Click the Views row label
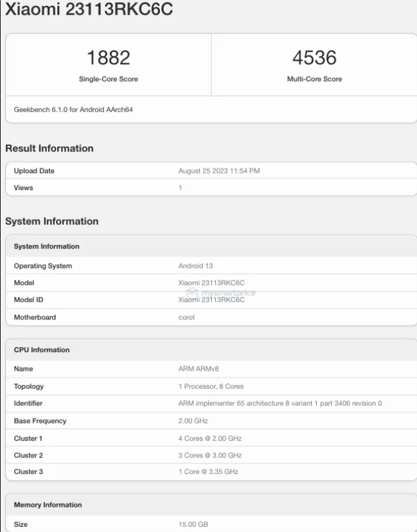417x532 pixels. click(x=23, y=188)
